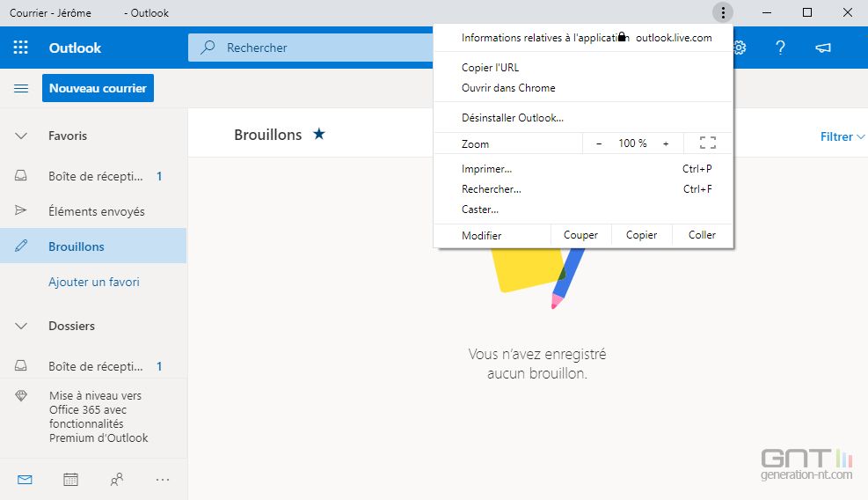Toggle the hamburger navigation pane icon
868x500 pixels.
[x=21, y=88]
